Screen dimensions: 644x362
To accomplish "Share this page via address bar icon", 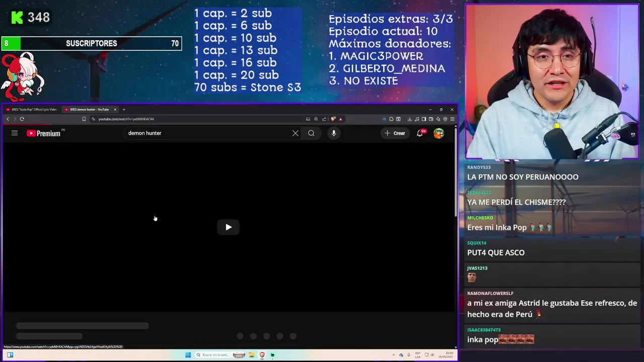I will [x=324, y=119].
